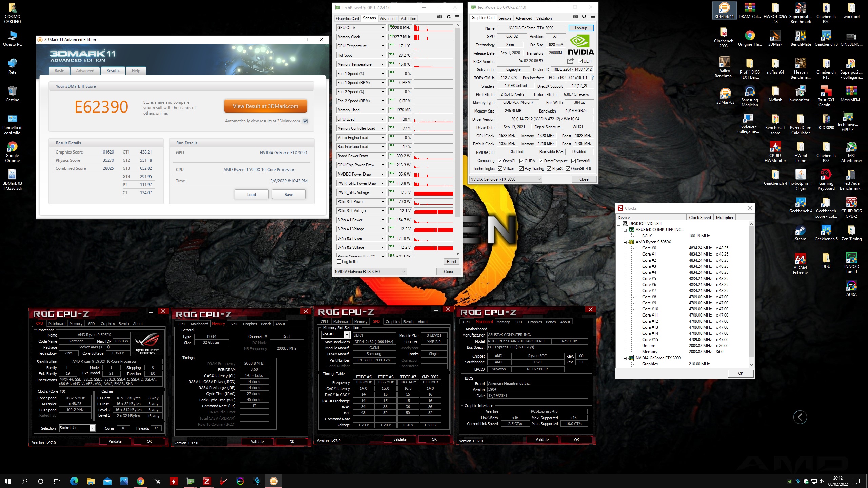The height and width of the screenshot is (488, 868).
Task: Toggle OpenCL checkbox in GPU-Z
Action: [500, 161]
